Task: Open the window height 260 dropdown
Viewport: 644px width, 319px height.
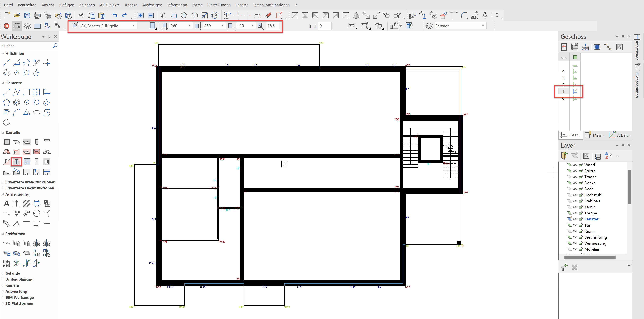Action: pos(223,26)
